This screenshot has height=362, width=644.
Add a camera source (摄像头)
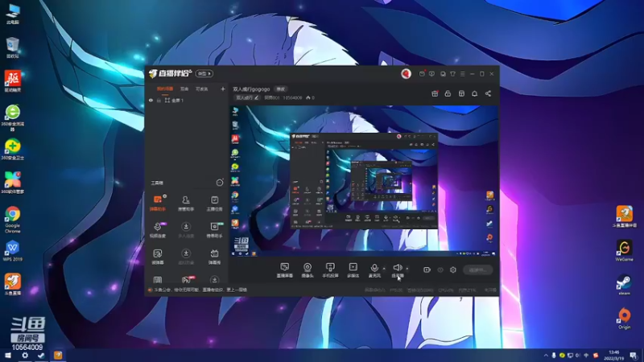click(308, 270)
